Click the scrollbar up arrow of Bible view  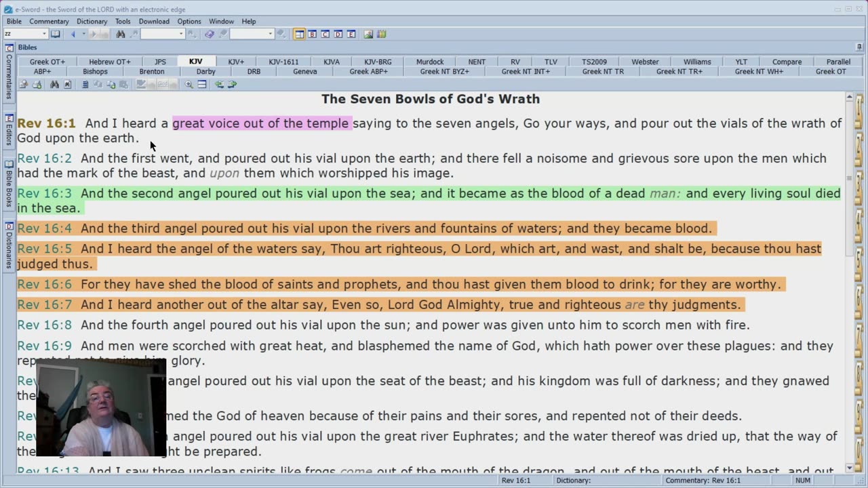click(848, 98)
